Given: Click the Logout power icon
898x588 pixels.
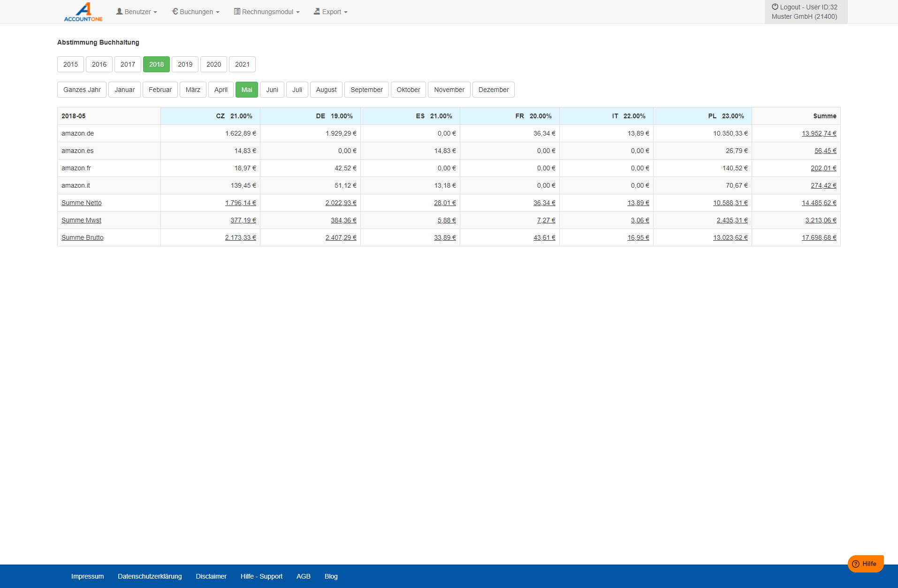Looking at the screenshot, I should [775, 7].
